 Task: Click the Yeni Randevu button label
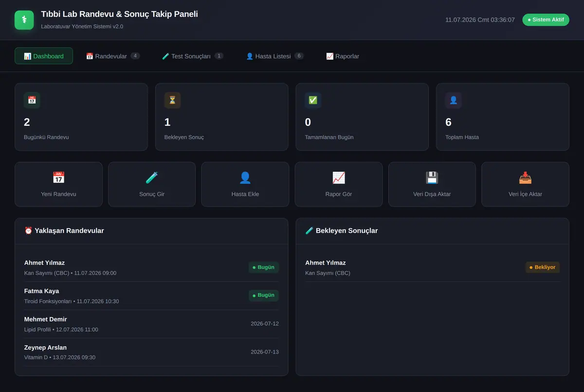(x=58, y=194)
